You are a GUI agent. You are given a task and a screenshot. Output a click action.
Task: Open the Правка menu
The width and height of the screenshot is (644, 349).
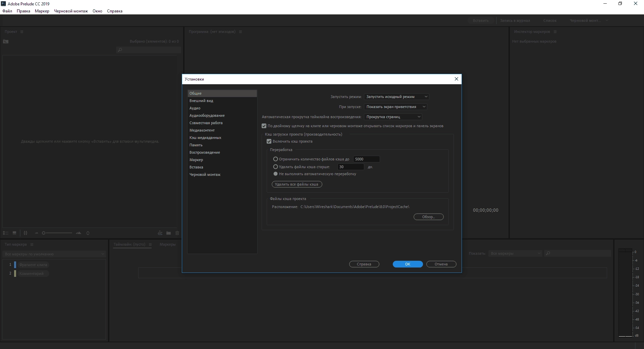click(x=23, y=11)
